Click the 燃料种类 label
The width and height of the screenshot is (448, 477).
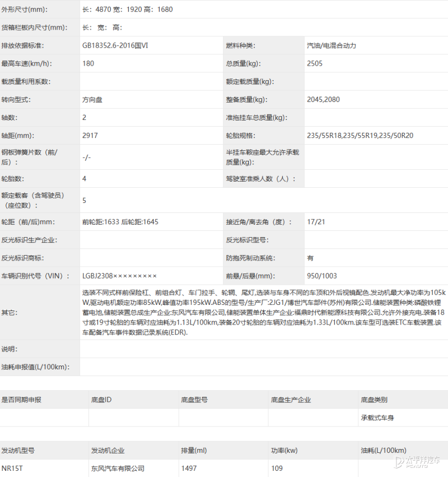tap(240, 45)
